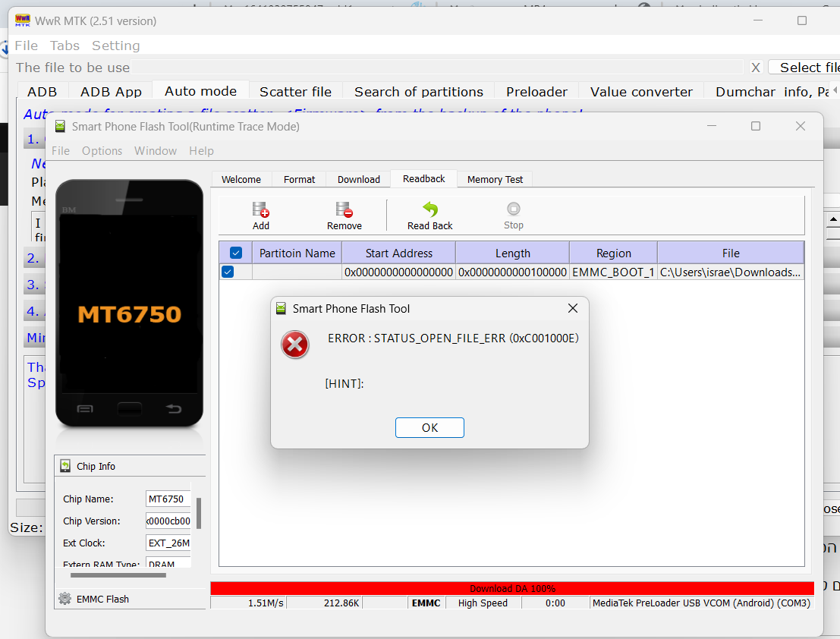Click the Smart Phone Flash Tool window icon

pos(60,127)
